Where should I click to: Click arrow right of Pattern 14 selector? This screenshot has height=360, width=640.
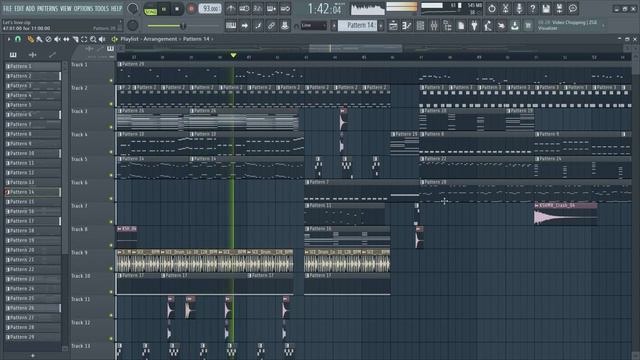point(381,26)
